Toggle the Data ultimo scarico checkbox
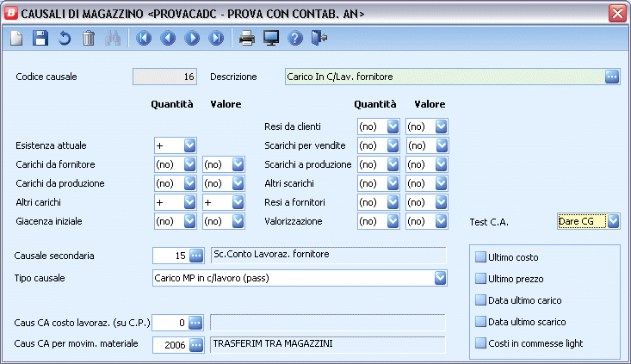 tap(480, 321)
